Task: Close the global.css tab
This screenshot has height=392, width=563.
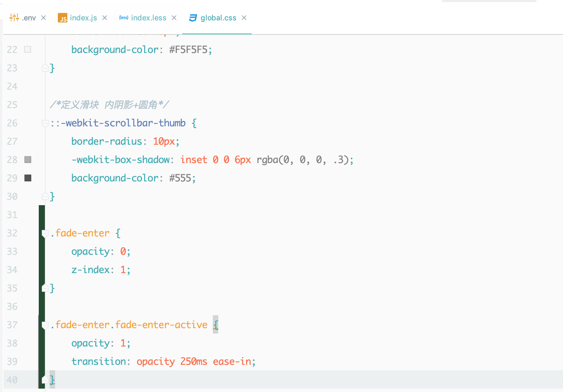Action: (244, 18)
